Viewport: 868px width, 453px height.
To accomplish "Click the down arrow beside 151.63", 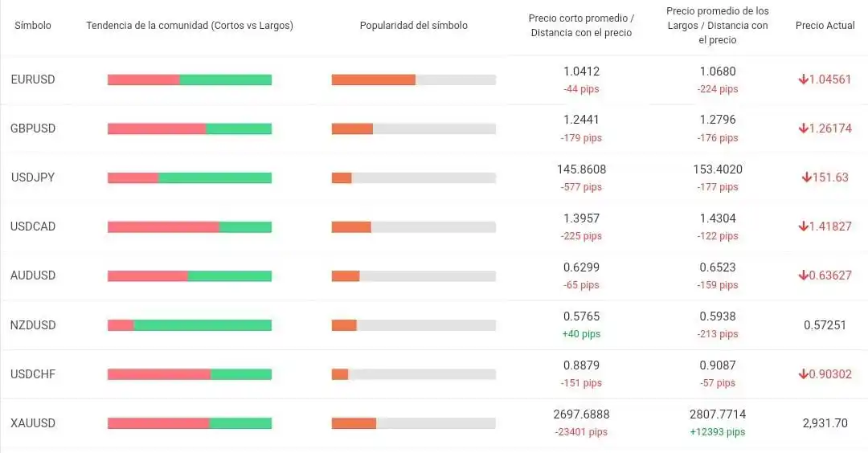I will 806,178.
